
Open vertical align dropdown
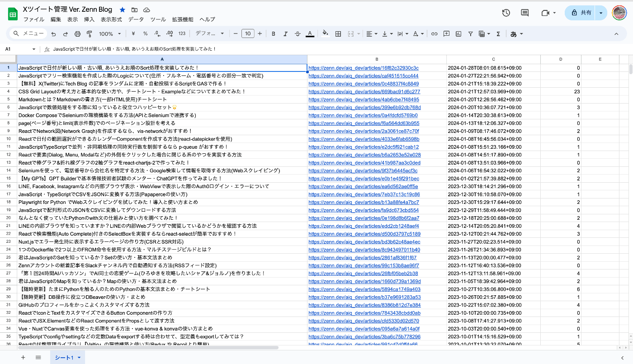(387, 34)
